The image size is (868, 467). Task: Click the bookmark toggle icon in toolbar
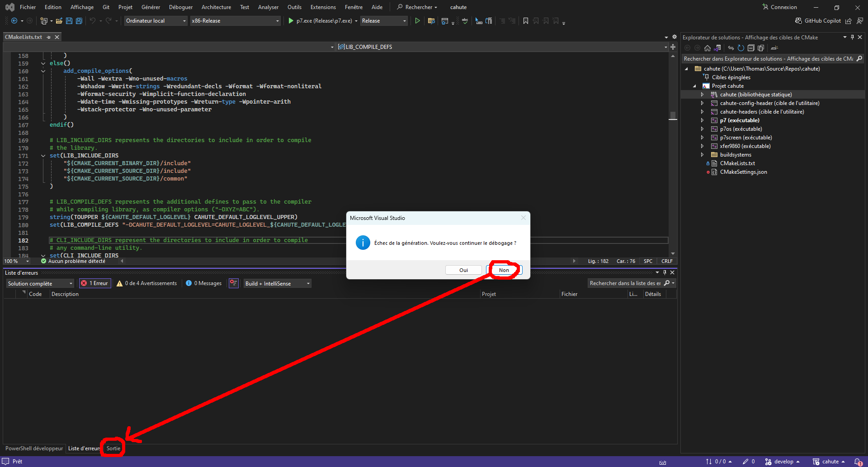pyautogui.click(x=525, y=21)
